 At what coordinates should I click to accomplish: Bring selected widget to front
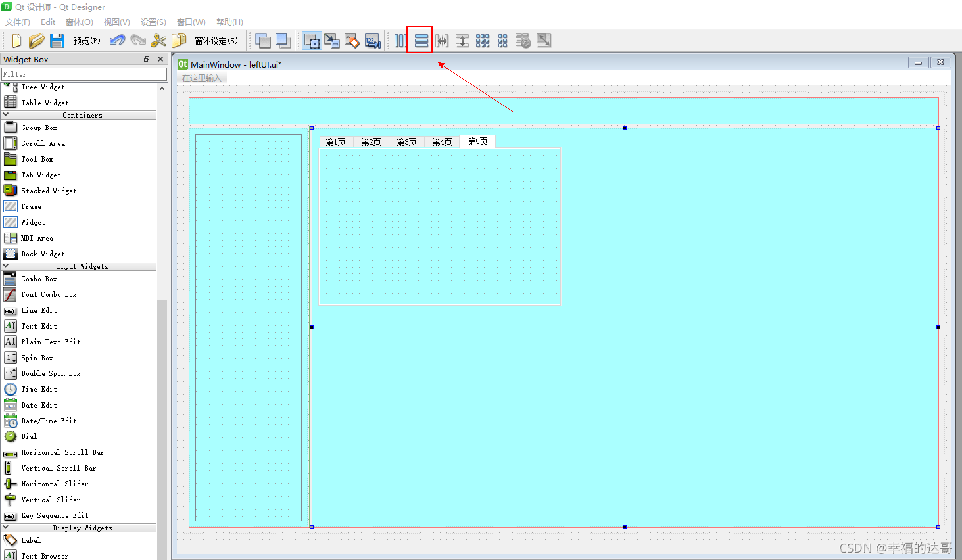(x=283, y=41)
